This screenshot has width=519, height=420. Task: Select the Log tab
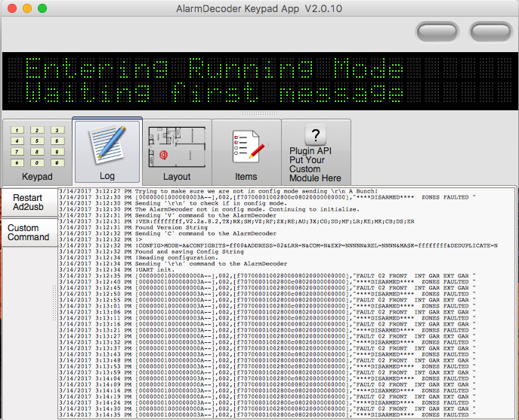pyautogui.click(x=107, y=151)
